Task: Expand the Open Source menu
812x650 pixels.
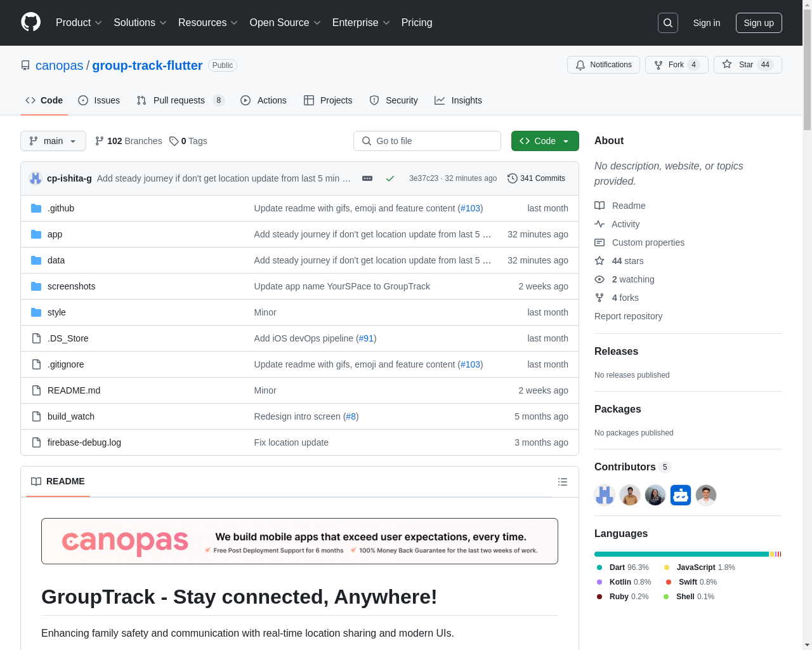Action: tap(285, 22)
